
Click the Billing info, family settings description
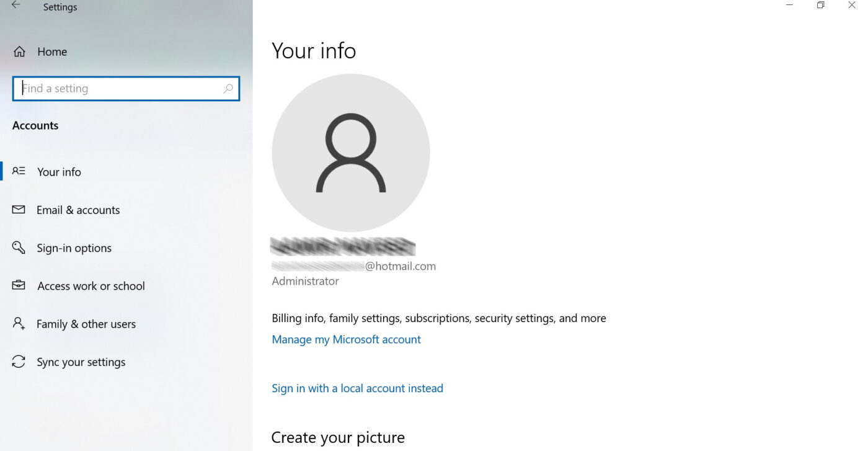[439, 318]
